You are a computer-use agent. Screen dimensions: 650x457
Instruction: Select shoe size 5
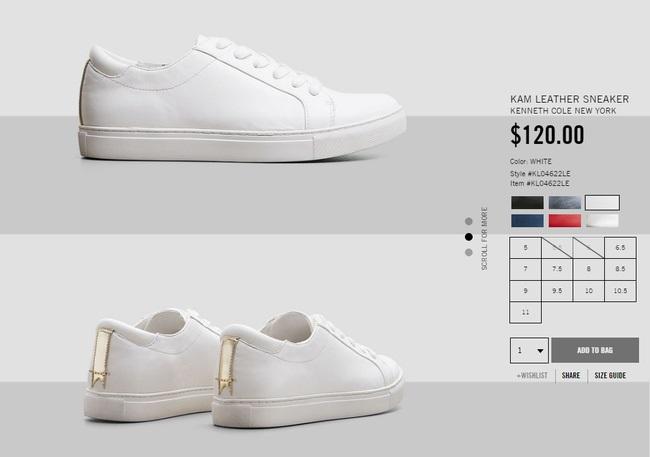click(525, 248)
